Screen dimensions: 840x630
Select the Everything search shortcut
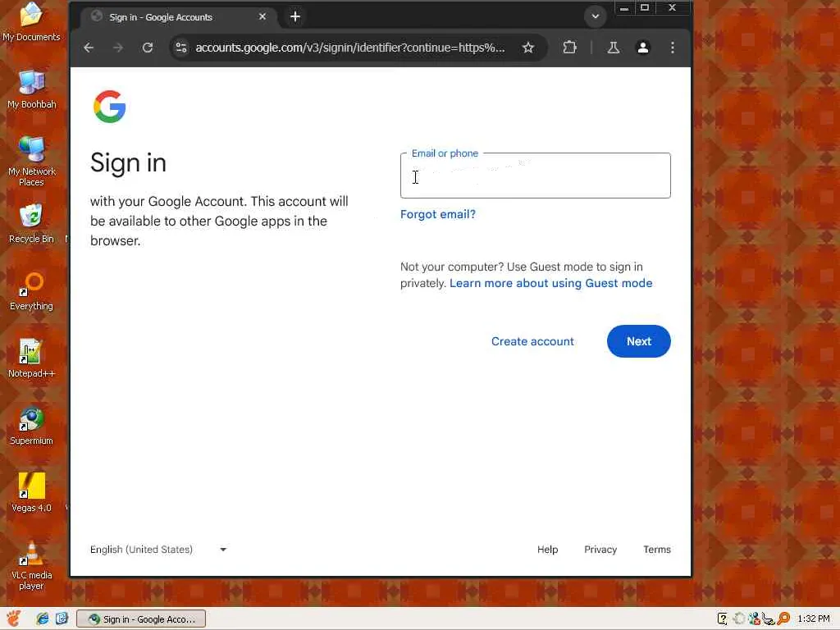click(32, 291)
